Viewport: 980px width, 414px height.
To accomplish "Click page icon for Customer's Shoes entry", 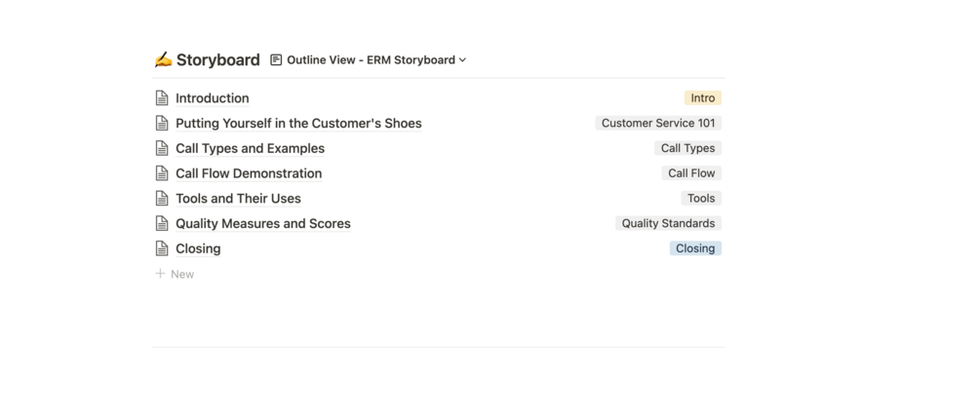I will click(x=162, y=124).
